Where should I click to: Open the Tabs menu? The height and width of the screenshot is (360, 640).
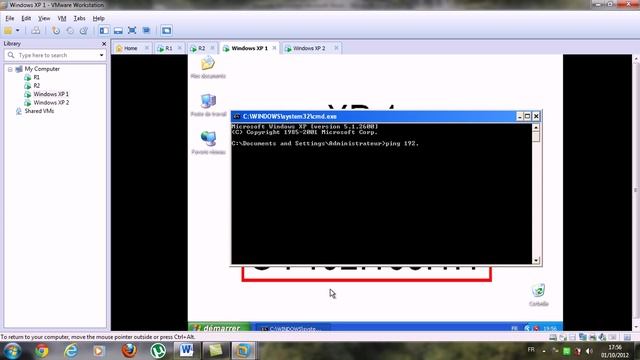(79, 18)
